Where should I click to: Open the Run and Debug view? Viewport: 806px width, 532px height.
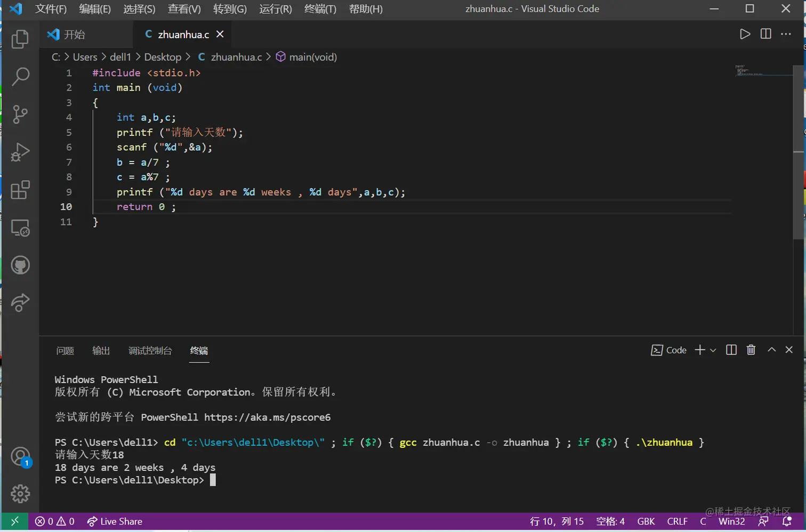tap(20, 152)
